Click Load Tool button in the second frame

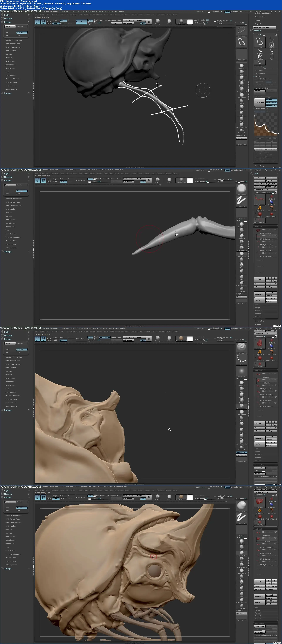(260, 178)
